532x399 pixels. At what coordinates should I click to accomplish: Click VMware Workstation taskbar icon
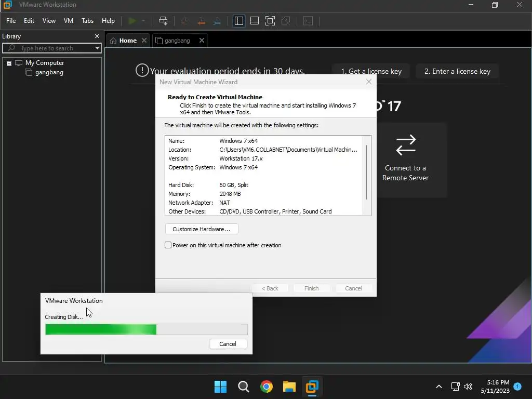pyautogui.click(x=312, y=387)
